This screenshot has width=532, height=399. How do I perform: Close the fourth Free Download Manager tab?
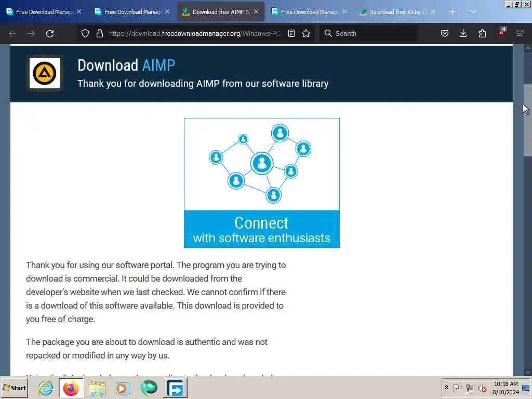pyautogui.click(x=344, y=11)
